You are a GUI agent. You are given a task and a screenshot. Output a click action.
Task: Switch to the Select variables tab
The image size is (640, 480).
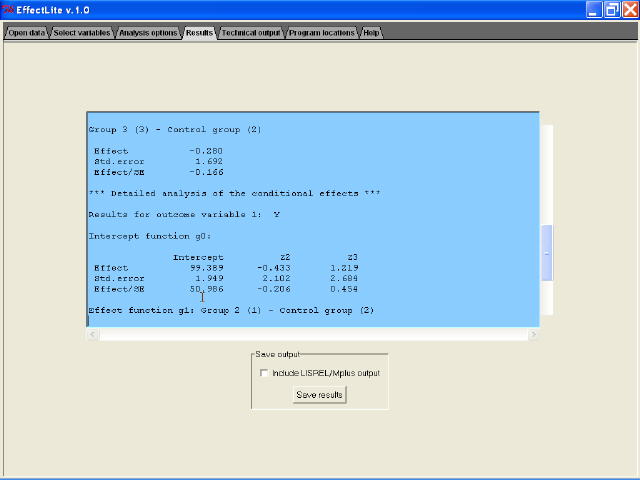tap(82, 33)
